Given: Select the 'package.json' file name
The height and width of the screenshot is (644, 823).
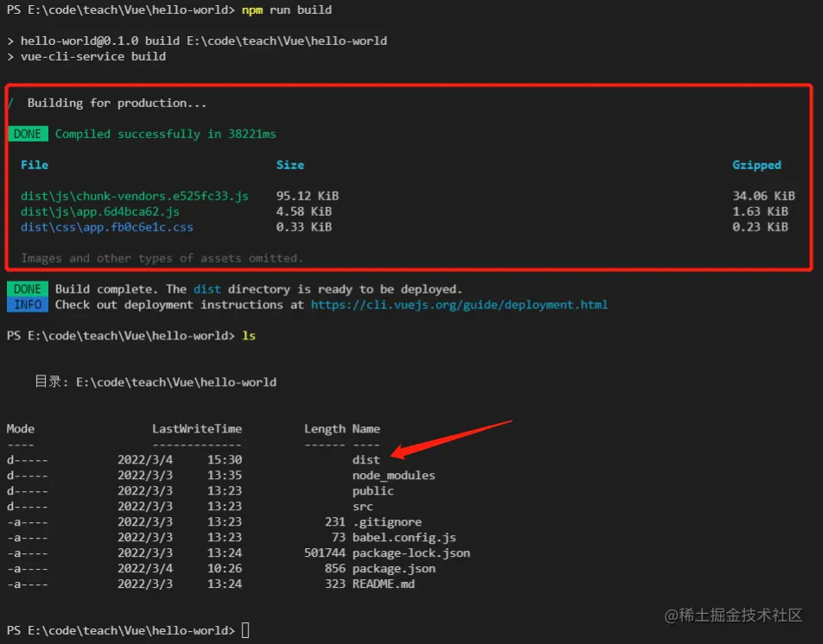Looking at the screenshot, I should click(394, 568).
